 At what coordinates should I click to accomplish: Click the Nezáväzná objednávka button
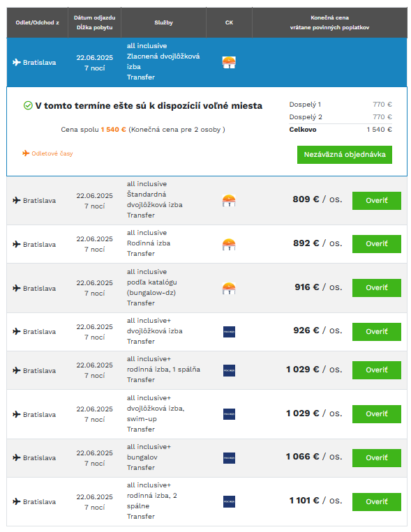(345, 155)
